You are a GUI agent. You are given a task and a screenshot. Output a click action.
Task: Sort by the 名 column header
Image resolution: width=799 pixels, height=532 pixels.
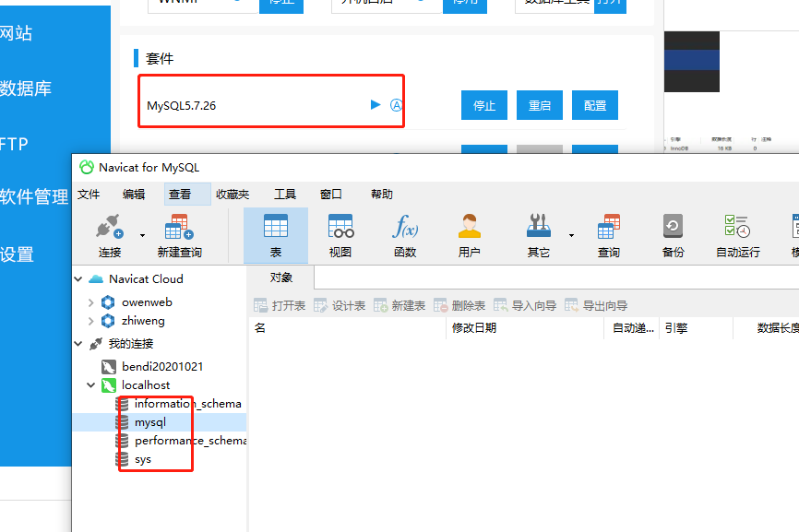[x=347, y=328]
